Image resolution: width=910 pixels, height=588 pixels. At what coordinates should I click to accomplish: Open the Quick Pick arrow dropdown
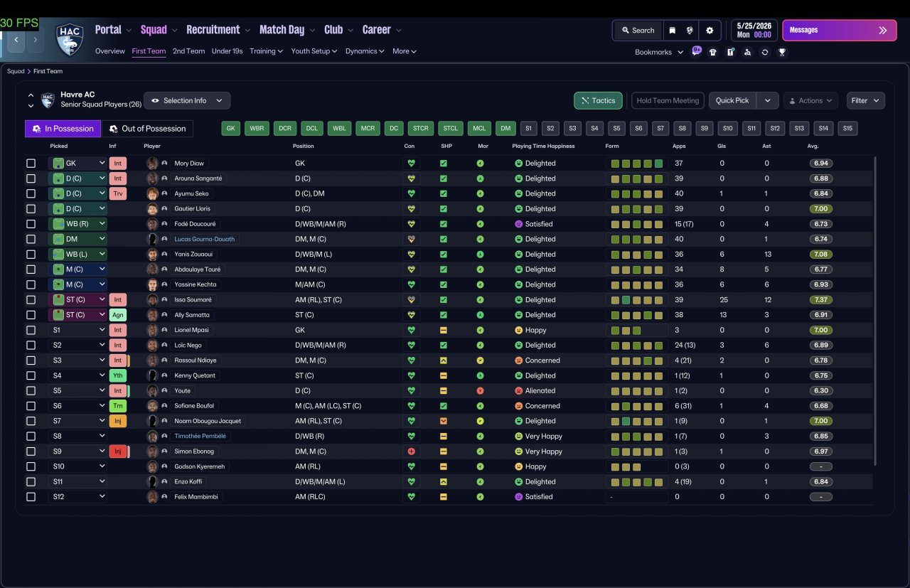coord(767,100)
